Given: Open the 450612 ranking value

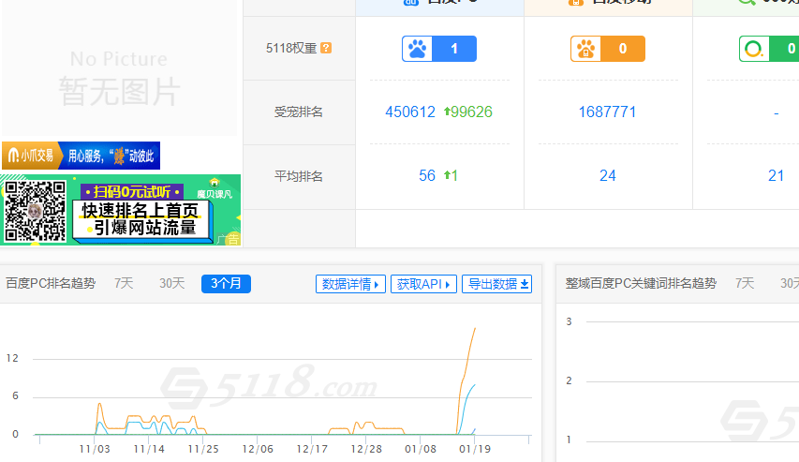Looking at the screenshot, I should [x=410, y=112].
